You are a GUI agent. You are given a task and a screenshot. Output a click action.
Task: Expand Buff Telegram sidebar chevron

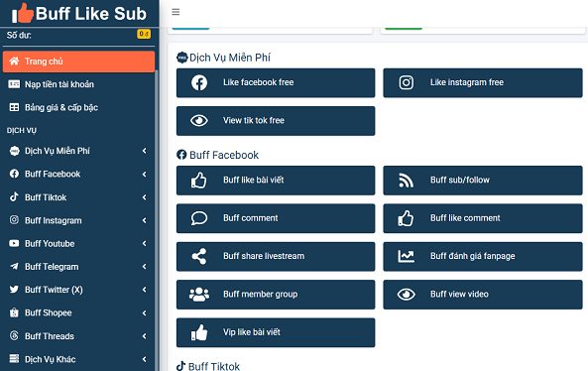pyautogui.click(x=145, y=267)
